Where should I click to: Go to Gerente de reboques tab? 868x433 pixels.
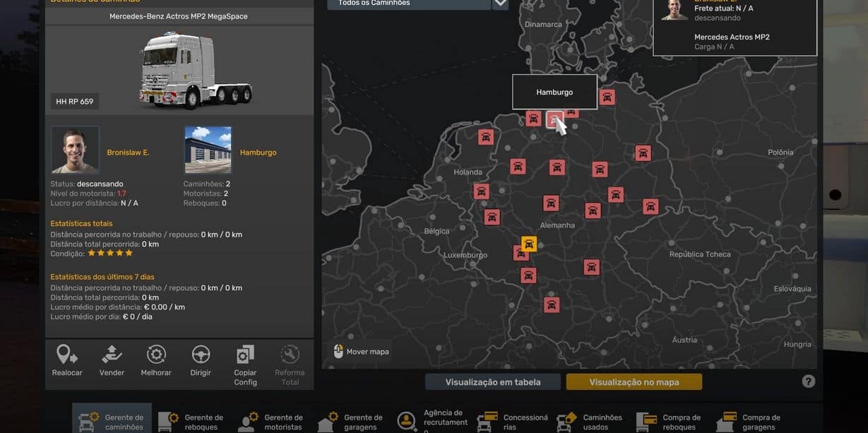(x=191, y=422)
